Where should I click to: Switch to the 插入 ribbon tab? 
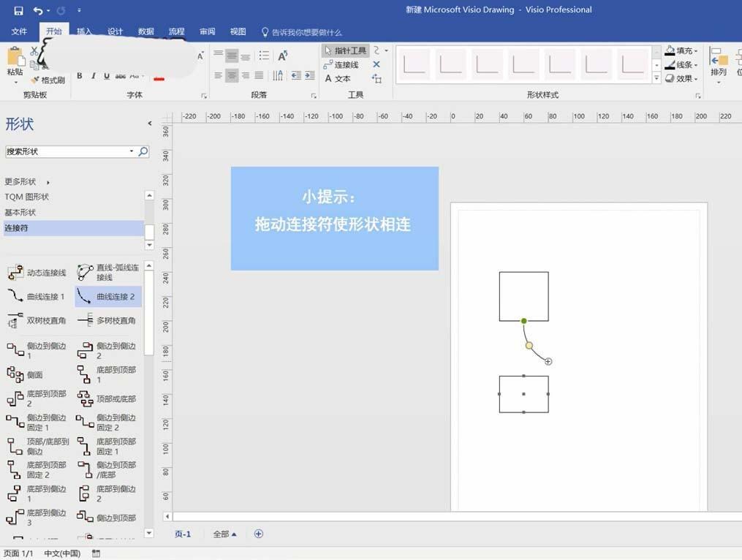coord(83,31)
